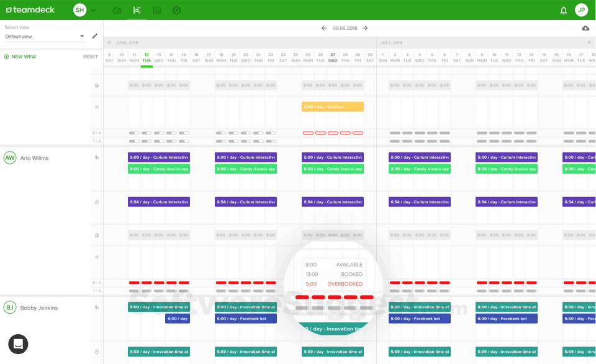Screen dimensions: 596x364
Task: Click the bookings row icon in Arlo Willms row
Action: pos(97,158)
